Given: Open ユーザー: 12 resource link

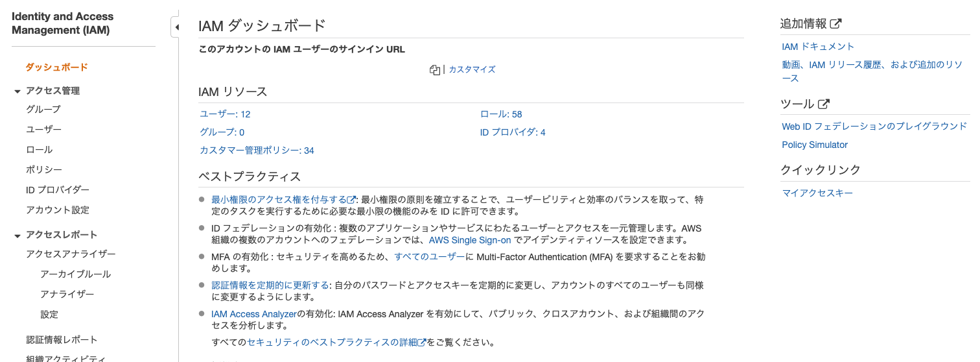Looking at the screenshot, I should [x=225, y=114].
